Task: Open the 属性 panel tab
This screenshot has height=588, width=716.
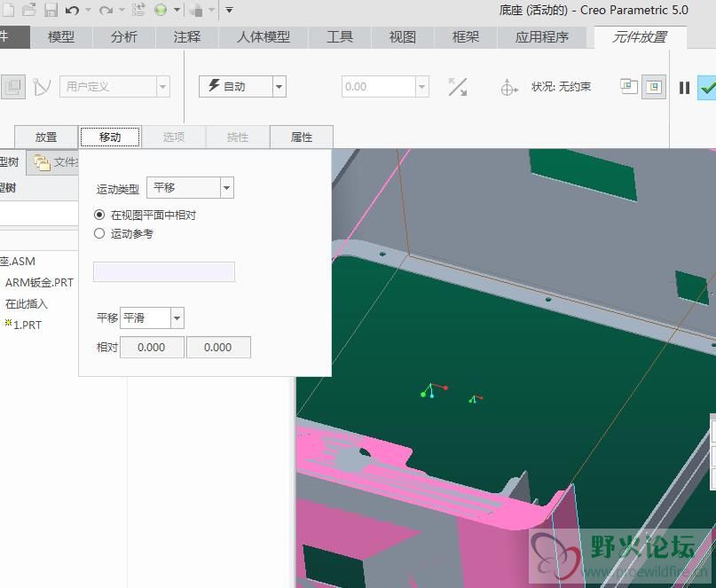Action: tap(302, 137)
